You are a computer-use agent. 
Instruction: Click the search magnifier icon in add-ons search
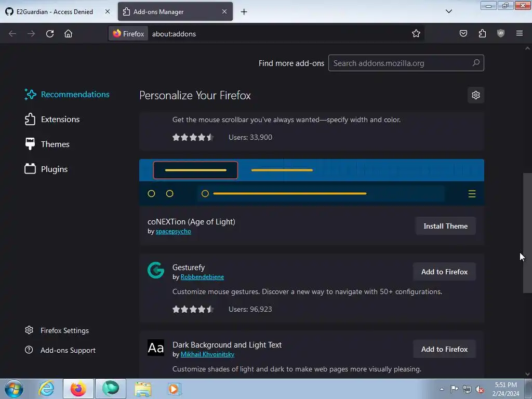tap(476, 63)
